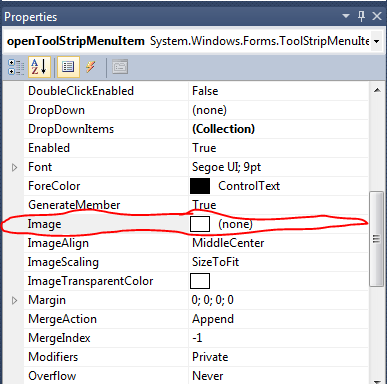Click the False value of DoubleClickEnabled
387x384 pixels.
(x=205, y=91)
